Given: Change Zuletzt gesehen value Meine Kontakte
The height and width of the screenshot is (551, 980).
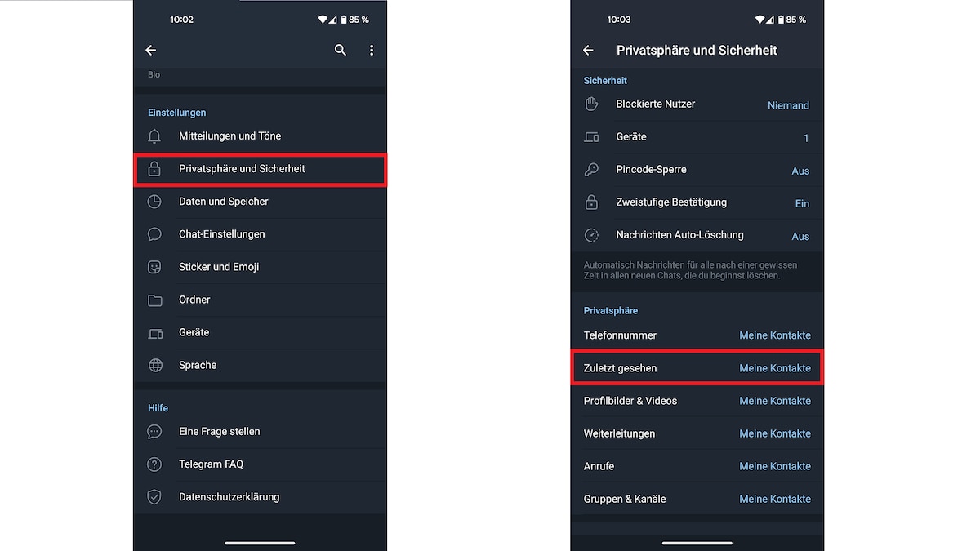Looking at the screenshot, I should coord(775,368).
